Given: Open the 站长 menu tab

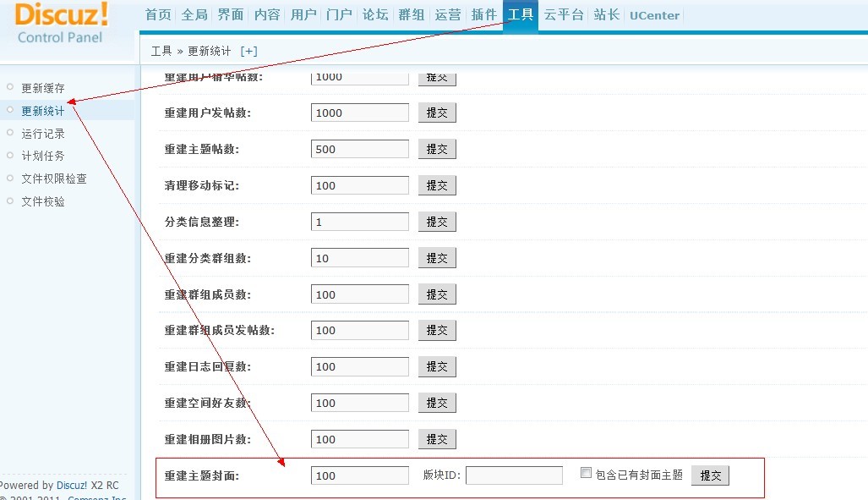Looking at the screenshot, I should pos(607,14).
